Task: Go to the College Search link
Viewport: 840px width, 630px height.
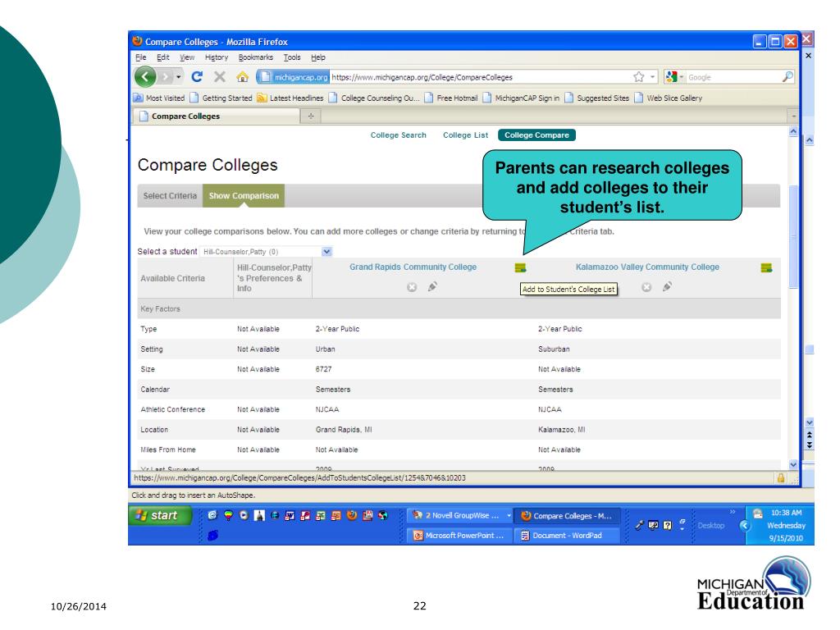Action: coord(399,135)
